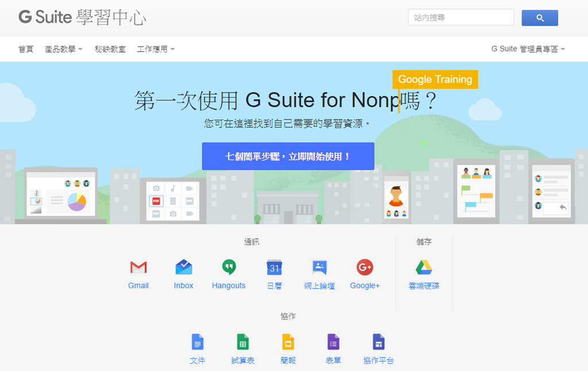Screen dimensions: 588x371
Task: Click the 試算表 text link
Action: 243,361
